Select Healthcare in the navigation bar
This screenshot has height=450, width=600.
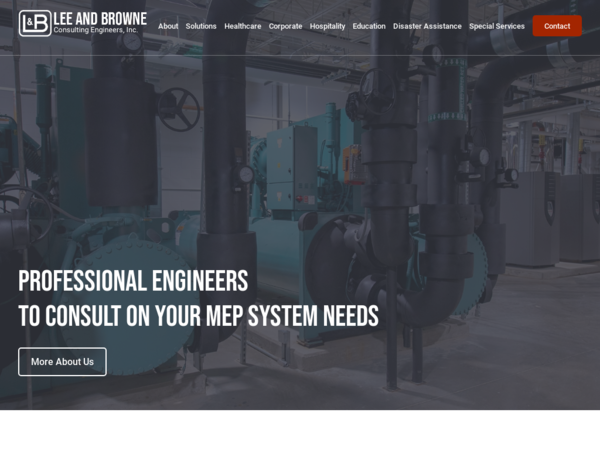pyautogui.click(x=243, y=26)
